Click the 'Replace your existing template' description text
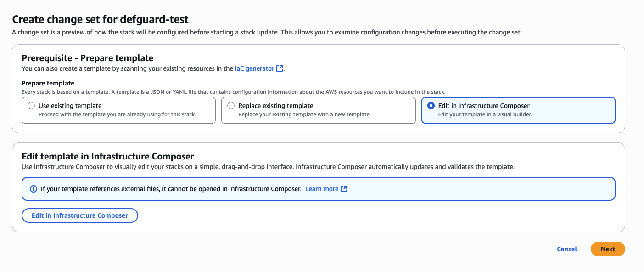644x272 pixels. (304, 114)
